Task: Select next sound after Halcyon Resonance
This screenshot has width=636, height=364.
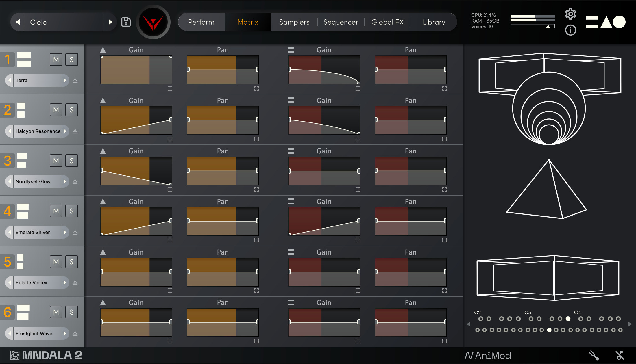Action: pos(65,131)
